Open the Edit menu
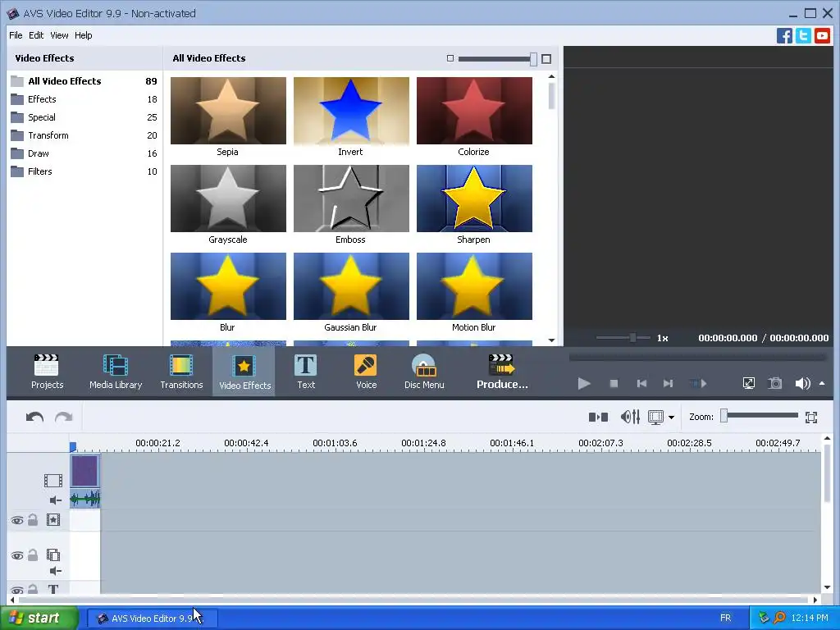840x630 pixels. tap(36, 35)
